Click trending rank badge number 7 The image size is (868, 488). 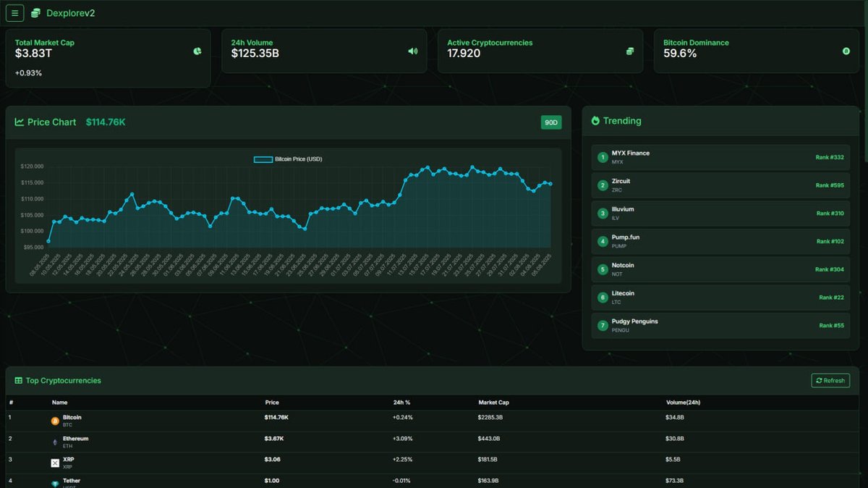tap(603, 326)
